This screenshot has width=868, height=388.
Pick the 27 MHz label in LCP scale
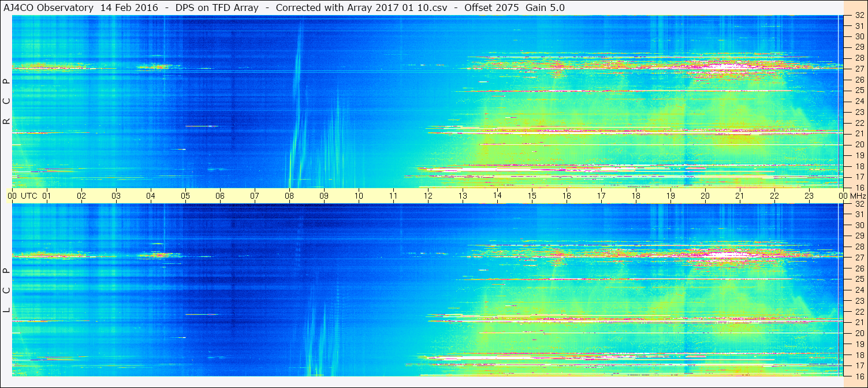point(859,258)
